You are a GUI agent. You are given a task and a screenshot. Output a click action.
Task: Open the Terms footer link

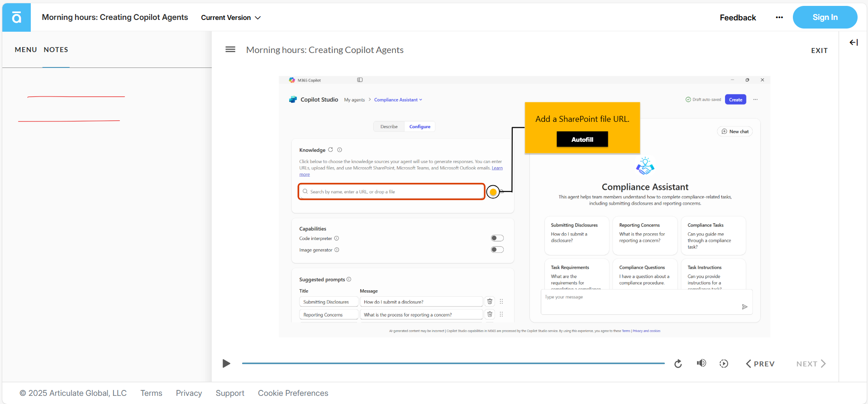(151, 393)
